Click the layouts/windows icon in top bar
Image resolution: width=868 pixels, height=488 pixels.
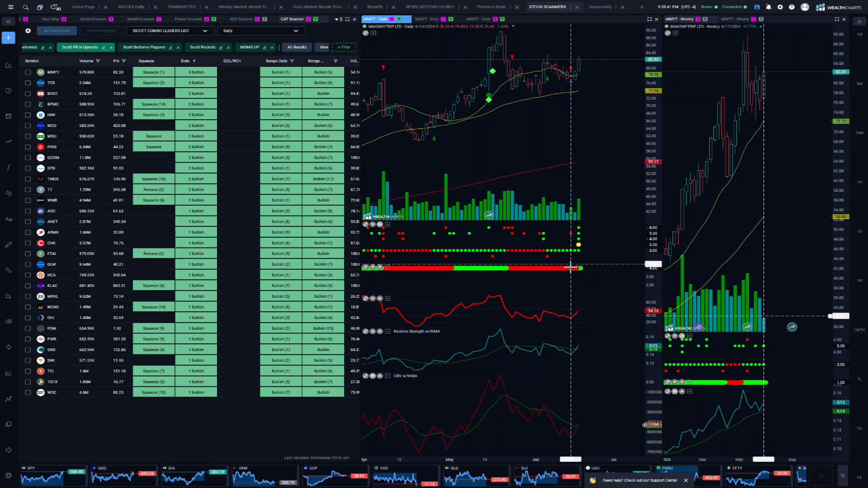coord(40,7)
